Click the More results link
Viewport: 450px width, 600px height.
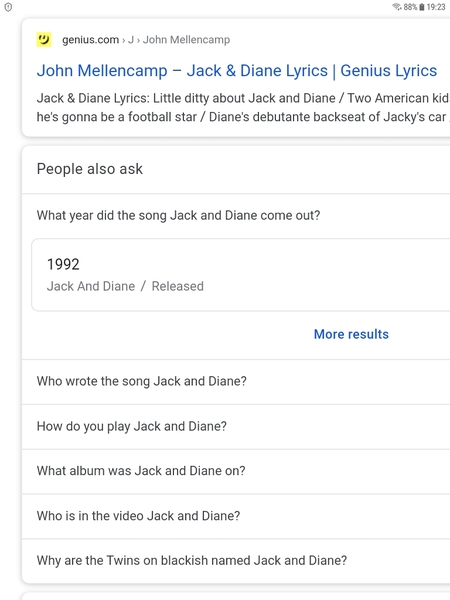[351, 334]
